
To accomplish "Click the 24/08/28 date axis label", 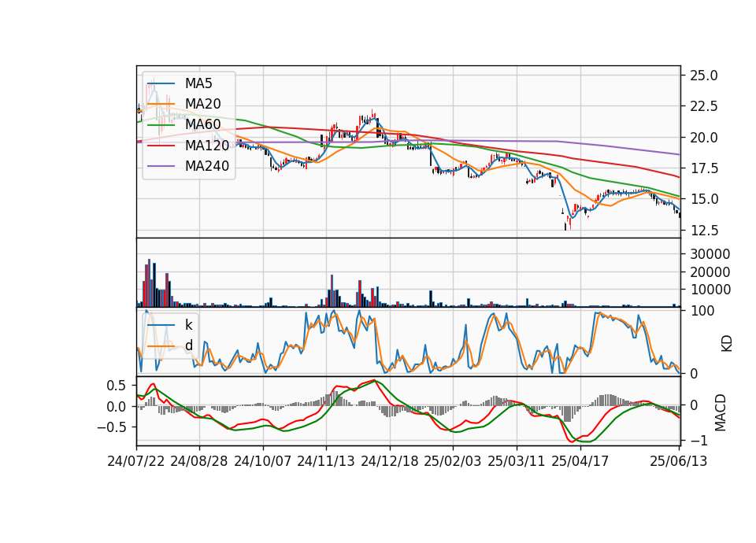I will (x=199, y=461).
